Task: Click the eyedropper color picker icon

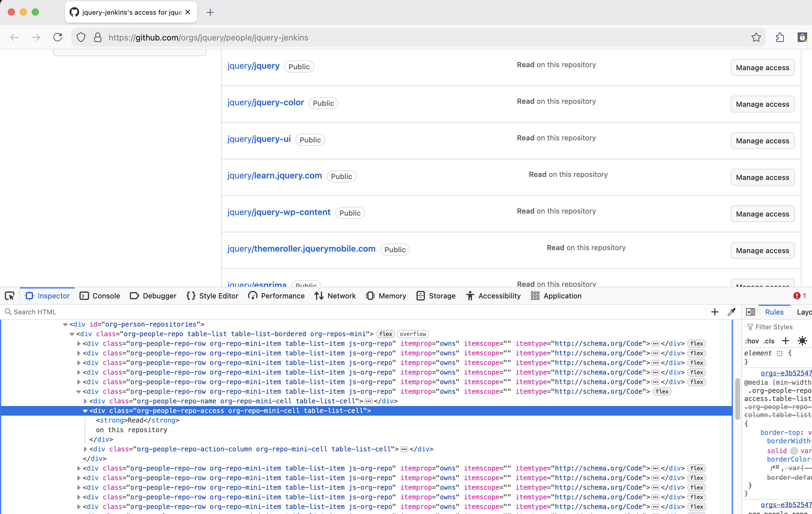Action: (731, 312)
